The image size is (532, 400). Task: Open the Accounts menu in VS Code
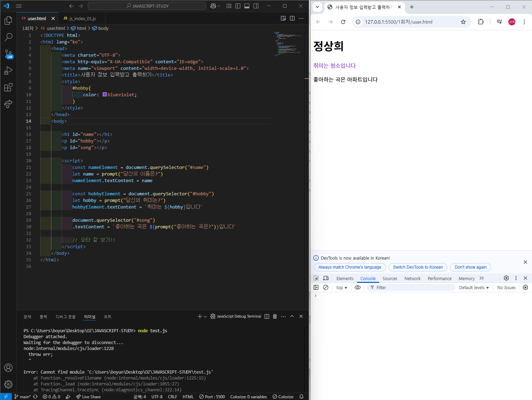tap(8, 368)
